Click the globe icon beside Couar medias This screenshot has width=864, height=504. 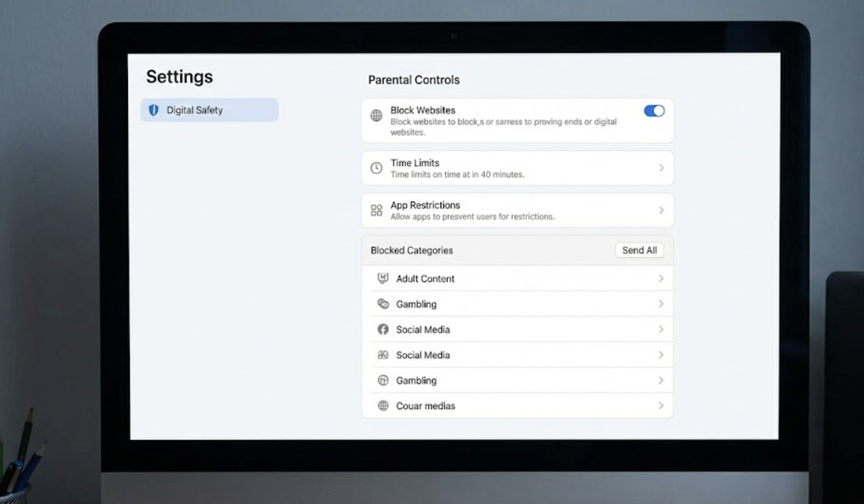(383, 406)
